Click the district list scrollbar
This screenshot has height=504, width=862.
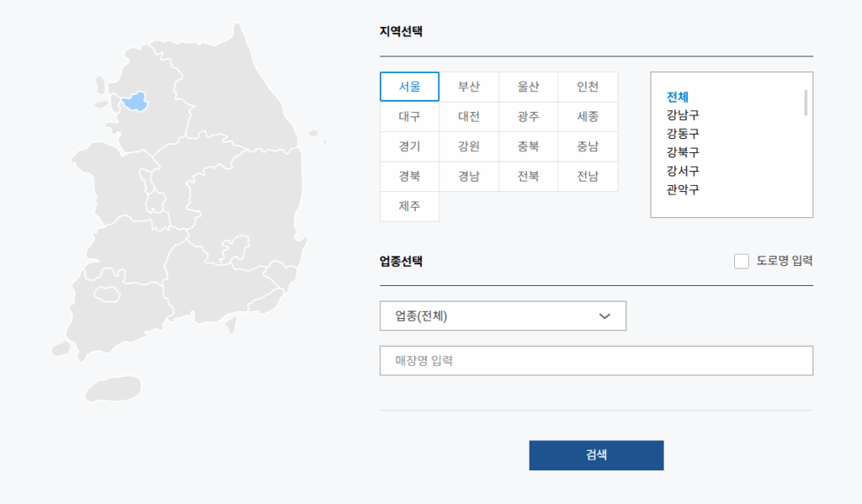(x=806, y=103)
